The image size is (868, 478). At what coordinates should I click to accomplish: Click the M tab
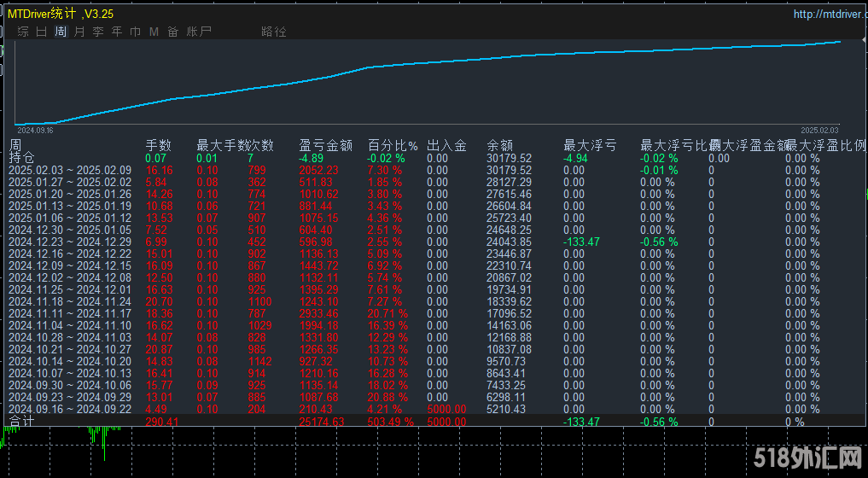coord(154,32)
